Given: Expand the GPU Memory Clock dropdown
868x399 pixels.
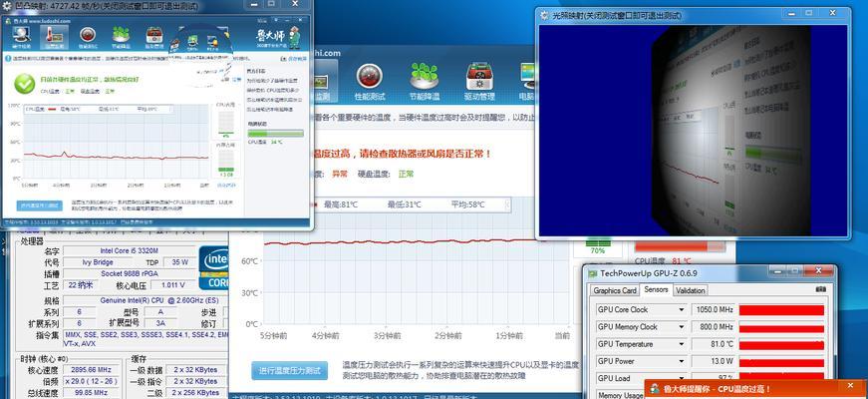Looking at the screenshot, I should (x=682, y=327).
